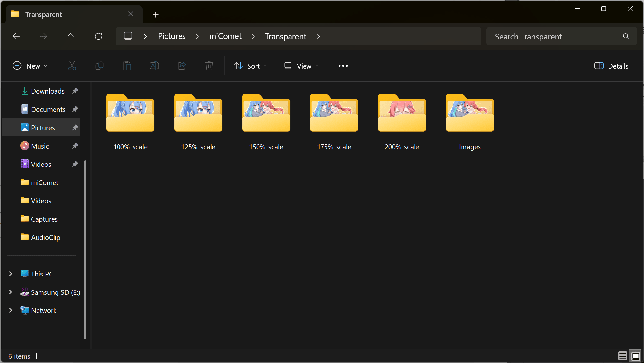
Task: Open the See more ellipsis menu
Action: [x=343, y=66]
